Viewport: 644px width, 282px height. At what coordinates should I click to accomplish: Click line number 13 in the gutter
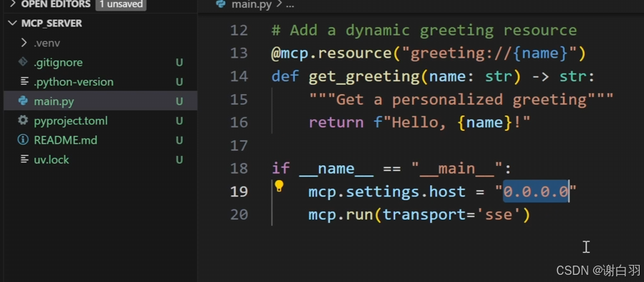239,53
